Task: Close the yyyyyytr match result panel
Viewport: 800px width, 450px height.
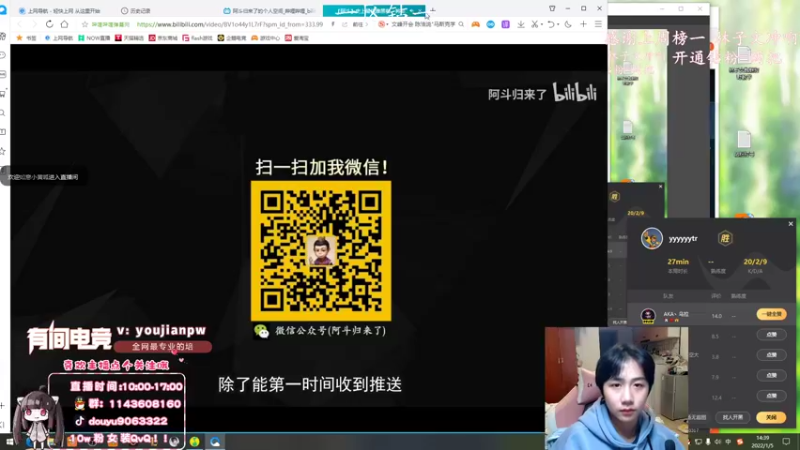Action: click(790, 223)
